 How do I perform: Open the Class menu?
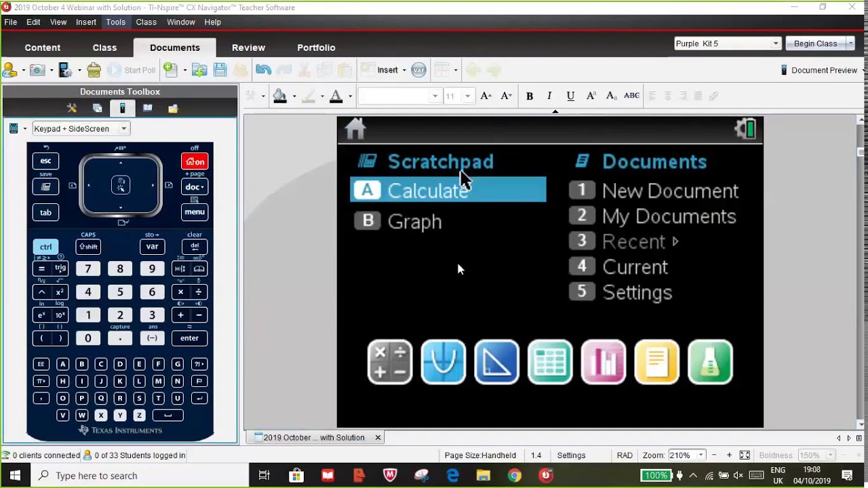coord(146,22)
